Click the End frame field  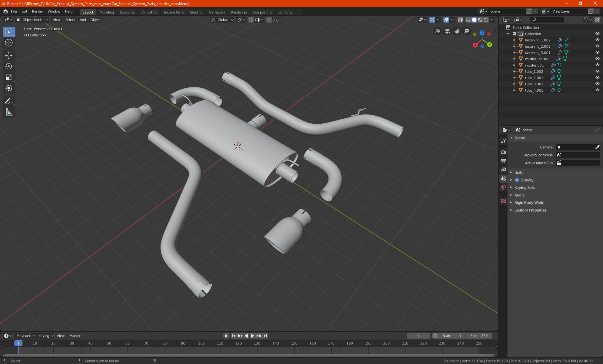point(479,336)
